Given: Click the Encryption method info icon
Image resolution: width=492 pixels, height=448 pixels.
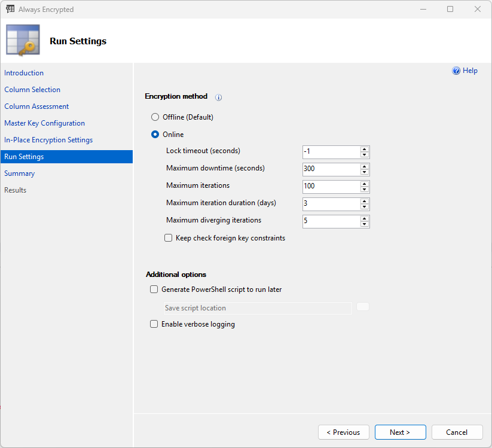Looking at the screenshot, I should pos(218,97).
